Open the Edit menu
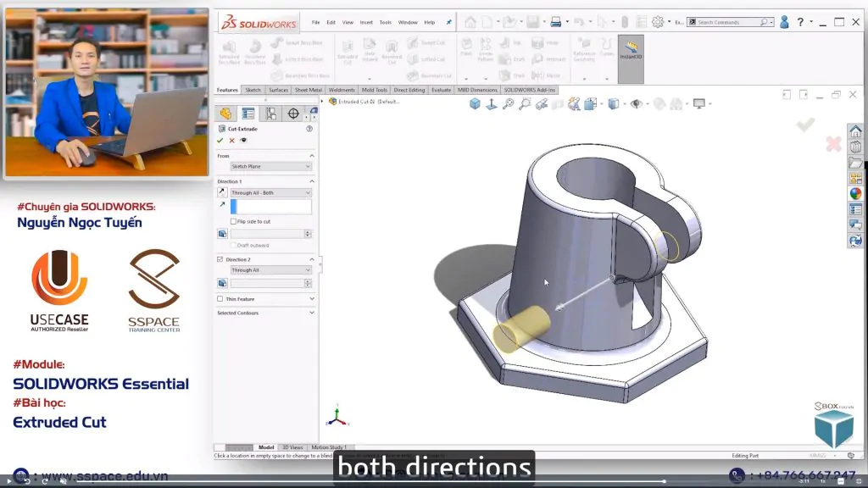The image size is (868, 488). pos(331,23)
